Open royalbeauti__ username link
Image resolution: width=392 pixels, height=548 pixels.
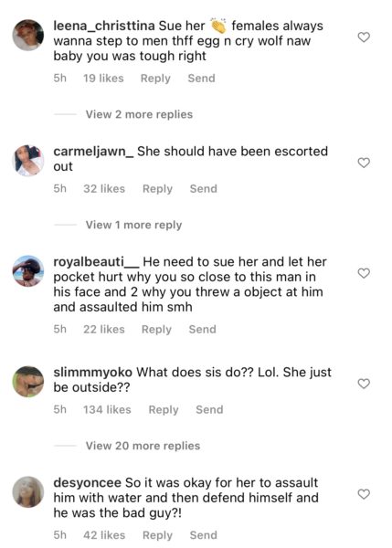pyautogui.click(x=97, y=262)
